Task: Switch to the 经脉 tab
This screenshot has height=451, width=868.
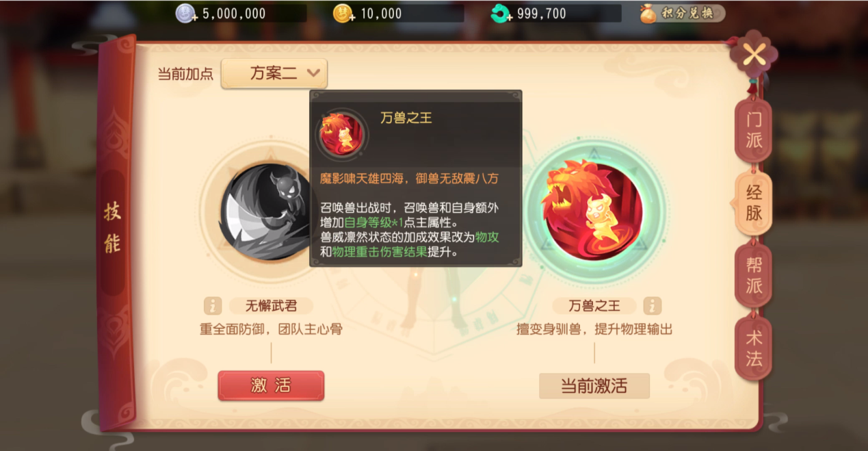Action: tap(754, 203)
